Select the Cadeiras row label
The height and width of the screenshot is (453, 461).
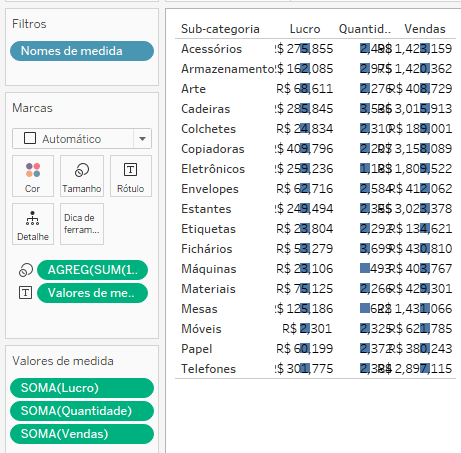[206, 109]
